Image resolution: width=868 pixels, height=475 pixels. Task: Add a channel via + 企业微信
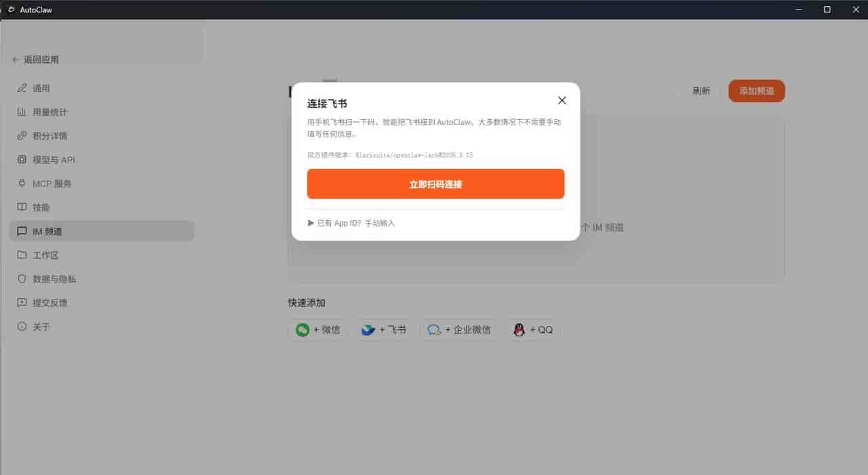458,330
